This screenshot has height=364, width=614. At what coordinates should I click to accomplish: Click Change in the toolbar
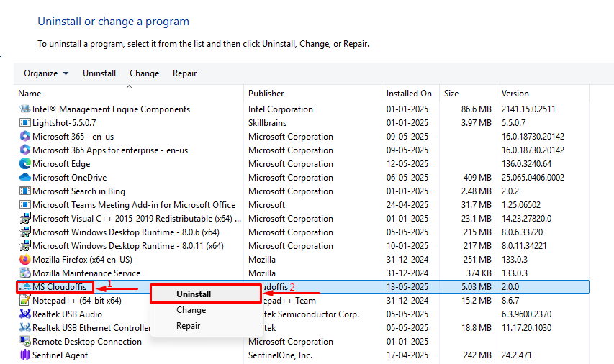[144, 73]
